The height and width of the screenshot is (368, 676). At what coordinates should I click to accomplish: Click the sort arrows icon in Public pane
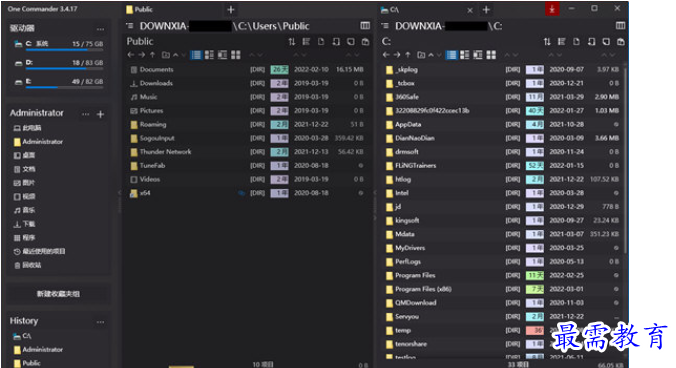292,42
